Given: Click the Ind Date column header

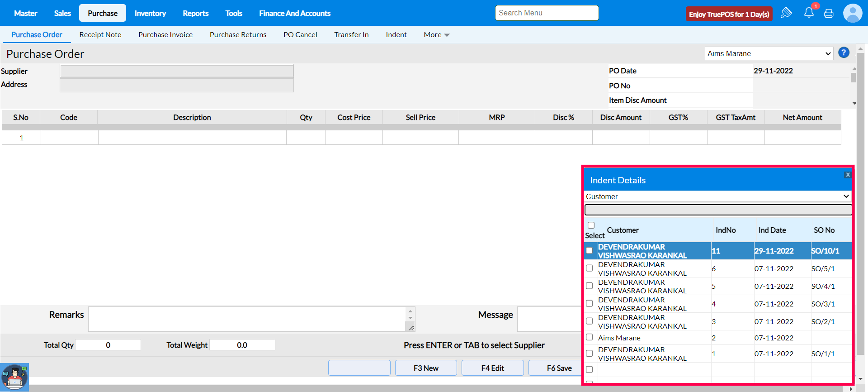Looking at the screenshot, I should pyautogui.click(x=772, y=230).
